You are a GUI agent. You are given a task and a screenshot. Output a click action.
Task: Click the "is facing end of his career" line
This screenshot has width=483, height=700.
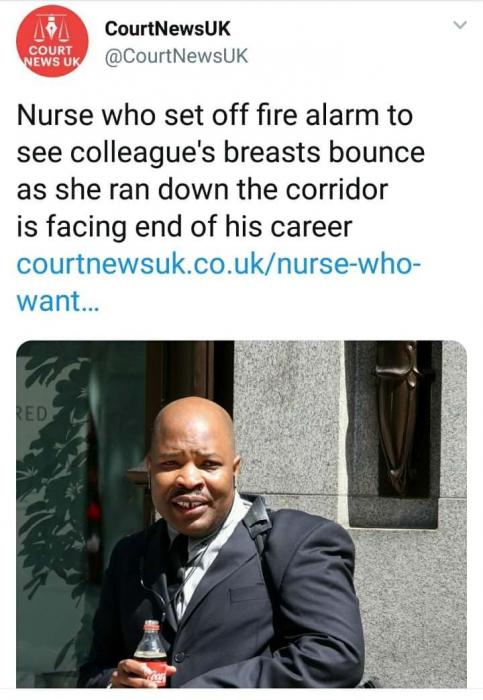point(184,227)
